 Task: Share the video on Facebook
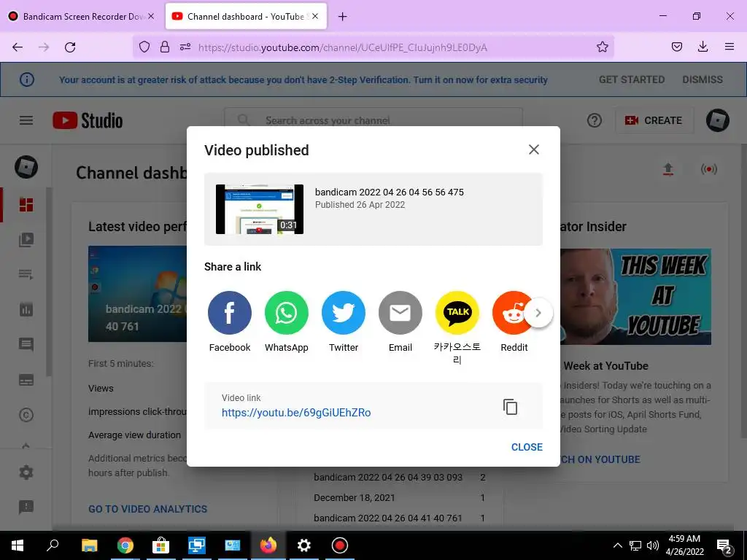229,313
